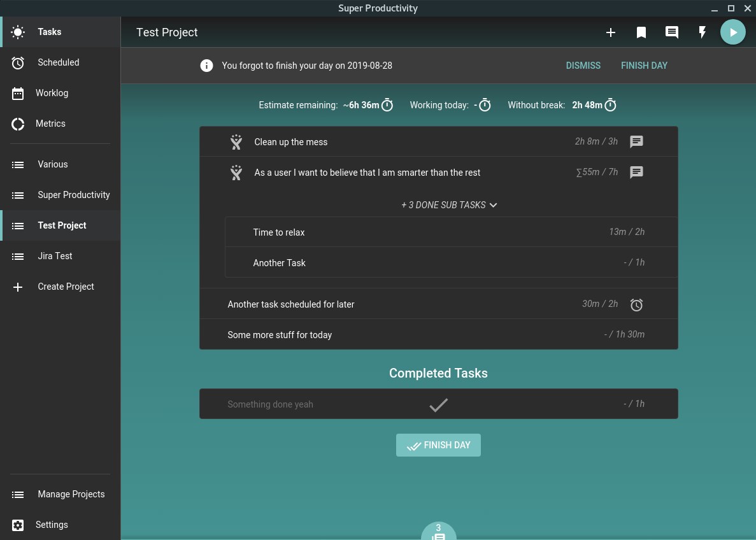This screenshot has height=540, width=756.
Task: Click the lightning quick-access icon
Action: point(703,32)
